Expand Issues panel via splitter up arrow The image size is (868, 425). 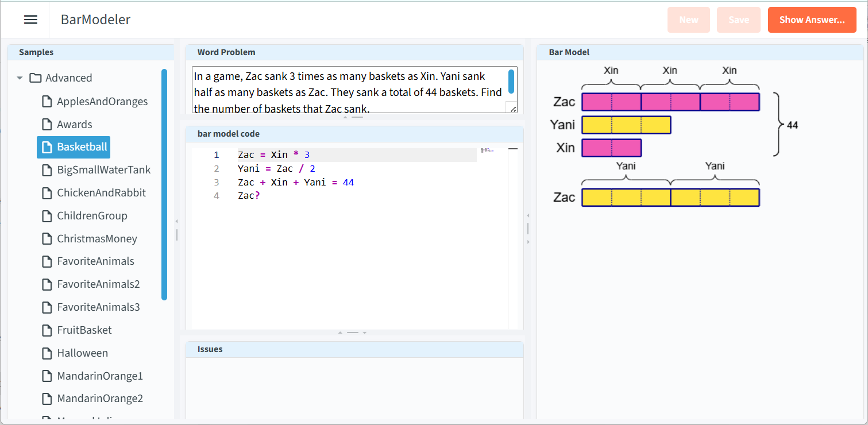click(340, 333)
